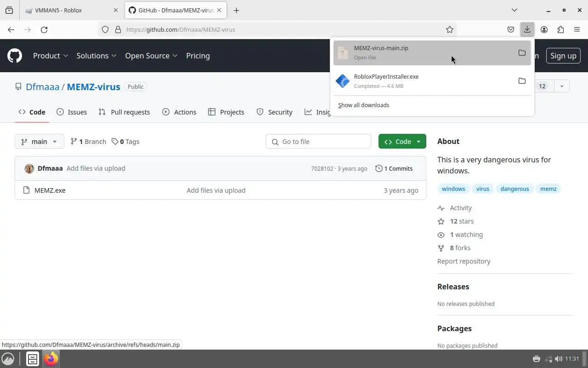588x368 pixels.
Task: Click the GitHub Octocat logo
Action: [15, 56]
